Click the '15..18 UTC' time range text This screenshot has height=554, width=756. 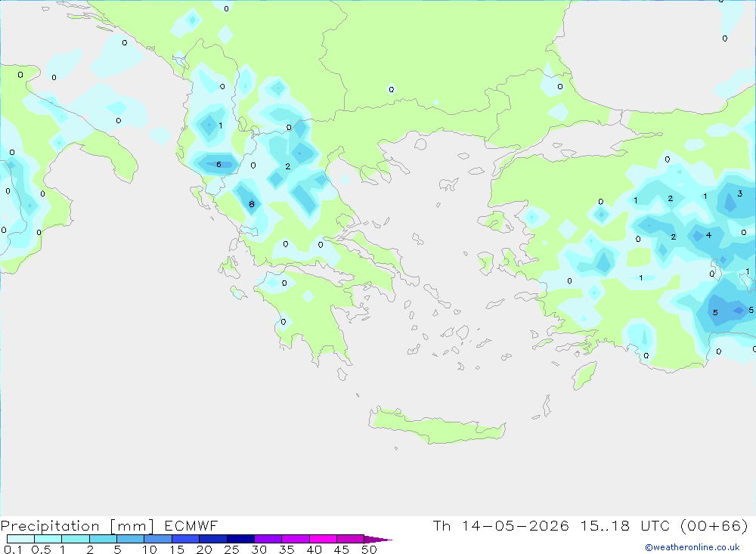tap(627, 526)
